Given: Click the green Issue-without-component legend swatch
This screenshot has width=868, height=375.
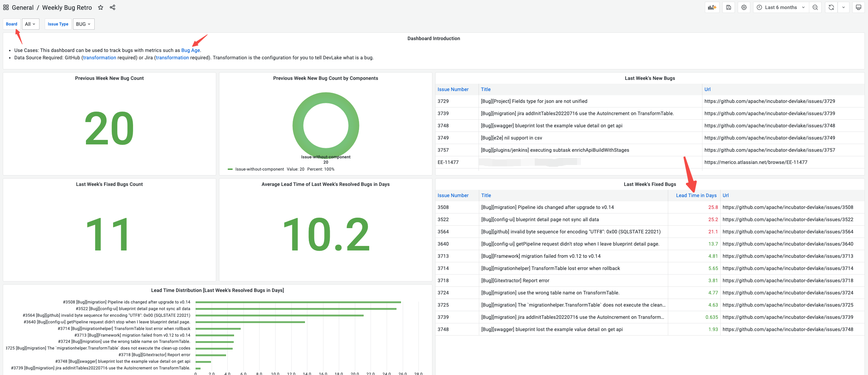Looking at the screenshot, I should point(230,169).
